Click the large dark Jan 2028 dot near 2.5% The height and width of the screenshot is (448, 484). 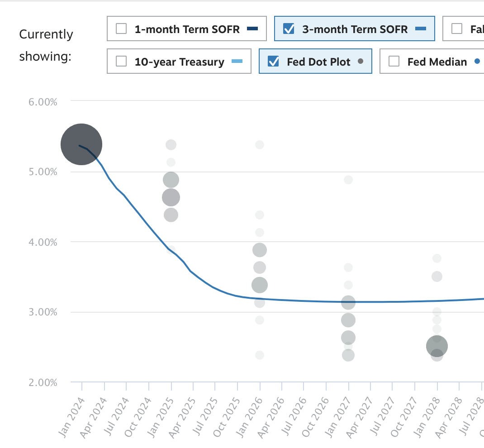[437, 346]
